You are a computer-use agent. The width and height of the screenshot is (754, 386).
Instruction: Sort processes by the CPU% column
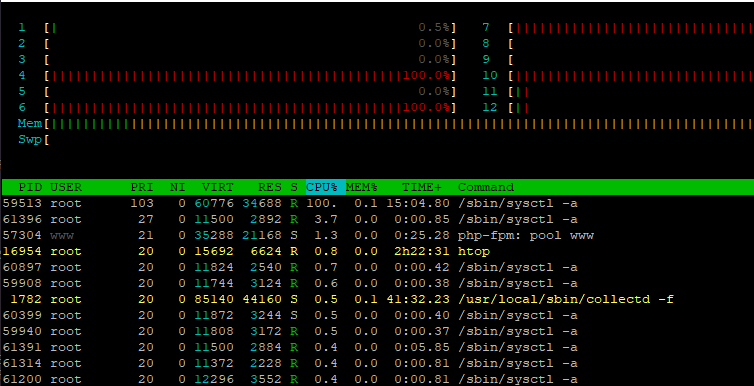click(326, 187)
